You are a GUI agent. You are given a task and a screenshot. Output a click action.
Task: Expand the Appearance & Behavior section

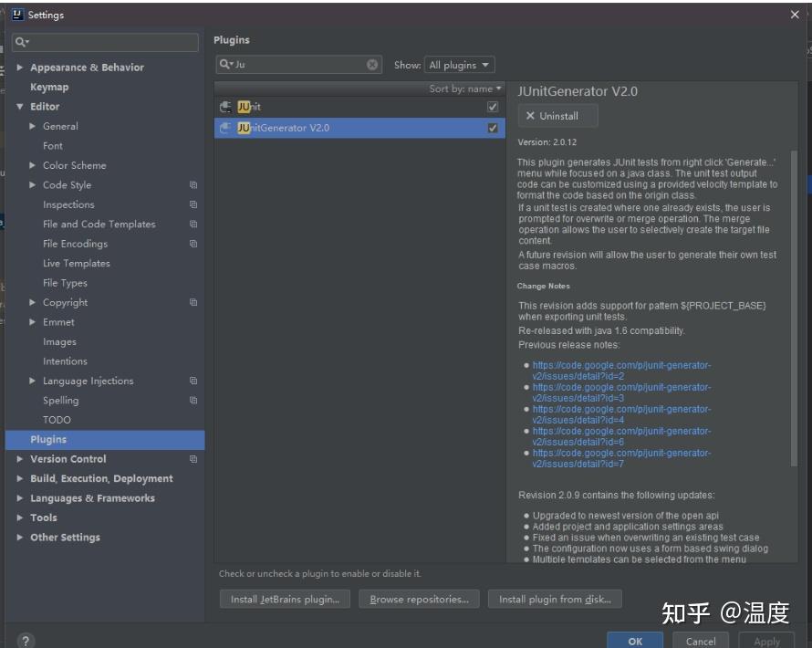click(x=19, y=66)
